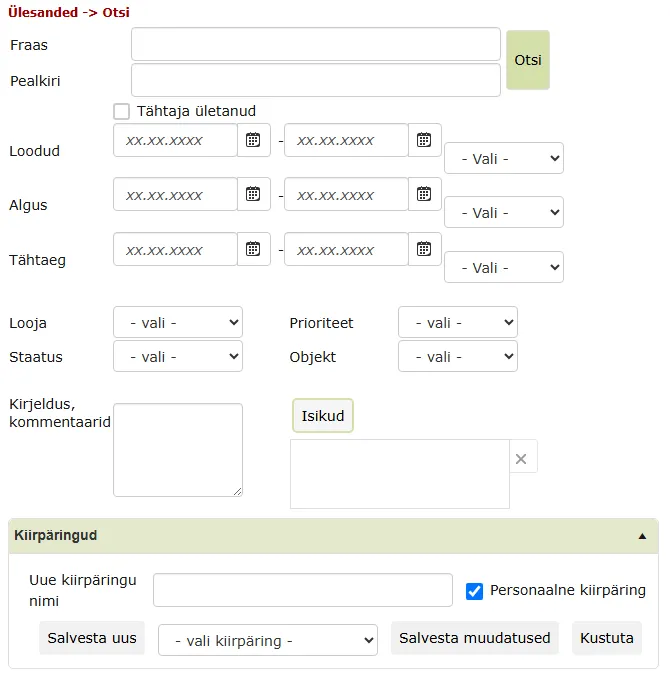Click the Otsi search button
The width and height of the screenshot is (670, 680).
(x=528, y=60)
